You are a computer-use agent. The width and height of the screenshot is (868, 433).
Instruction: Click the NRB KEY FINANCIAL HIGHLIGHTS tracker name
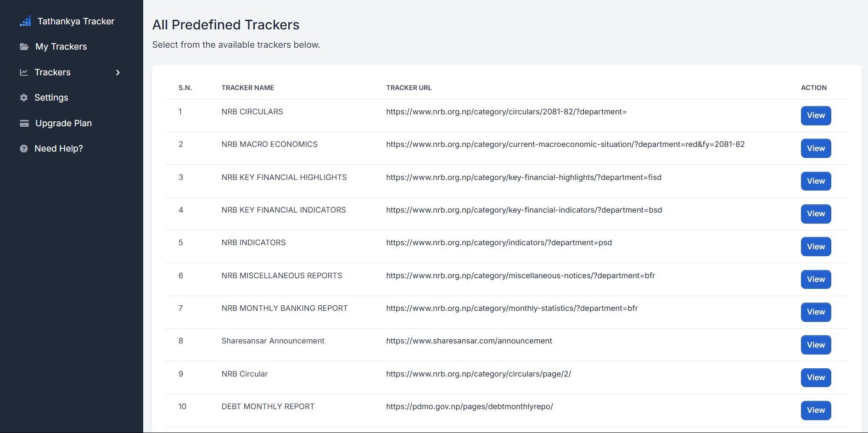[284, 177]
